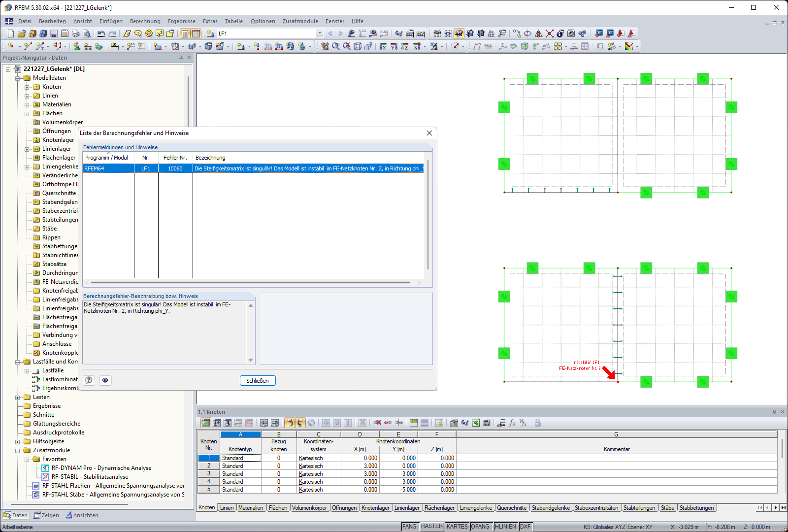Click the Knotentyp cell for node 1

[x=241, y=458]
